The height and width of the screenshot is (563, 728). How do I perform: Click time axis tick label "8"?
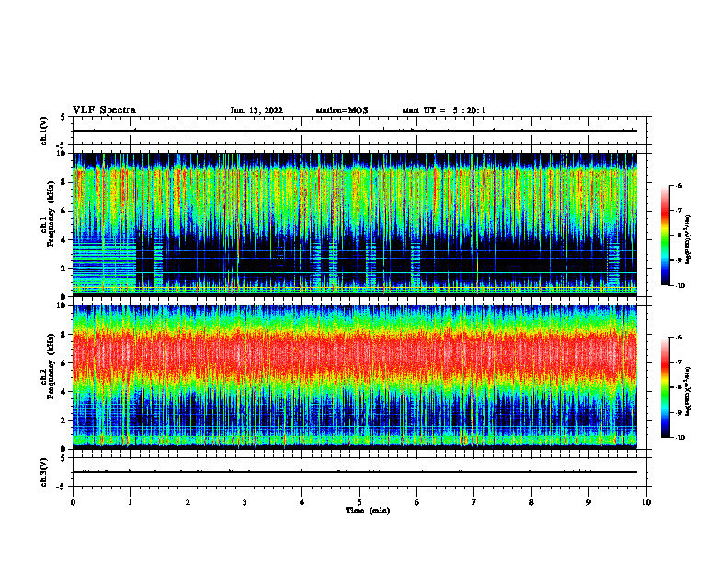click(x=531, y=502)
